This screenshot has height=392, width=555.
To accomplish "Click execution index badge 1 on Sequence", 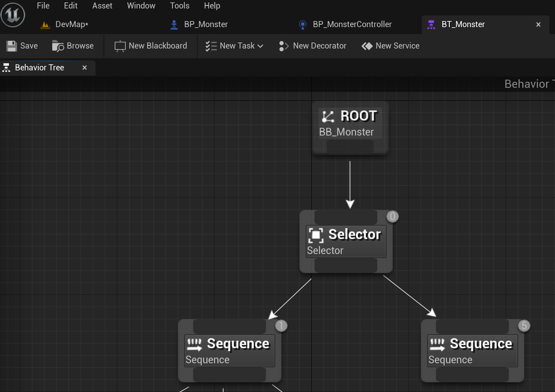I will [281, 326].
